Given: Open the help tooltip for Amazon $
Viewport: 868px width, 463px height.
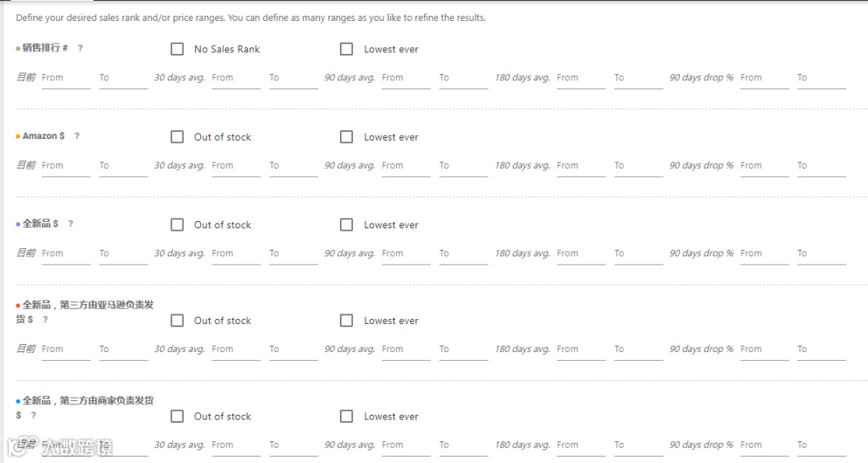Looking at the screenshot, I should [x=77, y=136].
